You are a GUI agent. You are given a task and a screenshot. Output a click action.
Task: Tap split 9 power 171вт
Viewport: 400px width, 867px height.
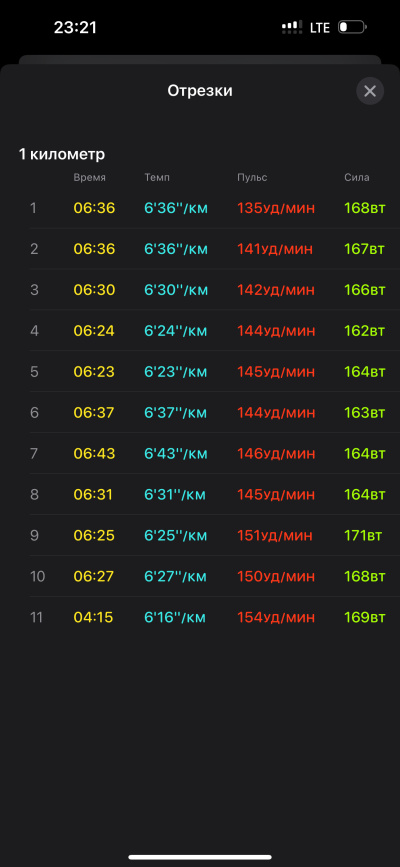click(363, 536)
